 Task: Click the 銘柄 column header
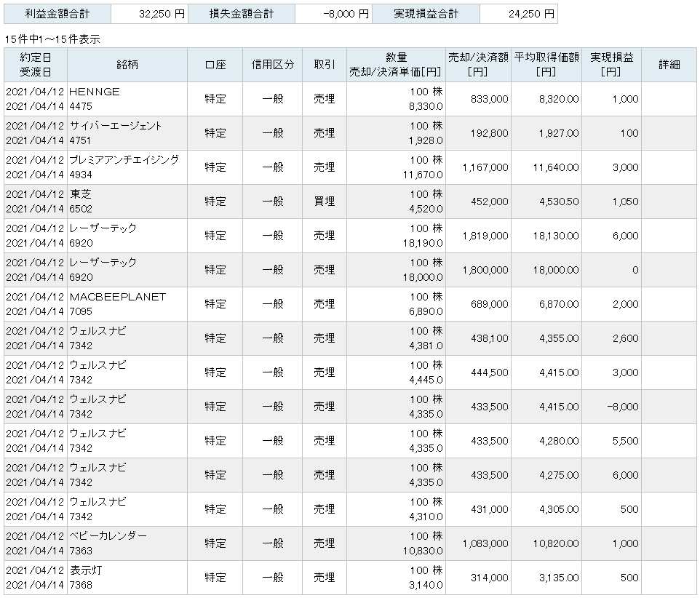tap(127, 65)
